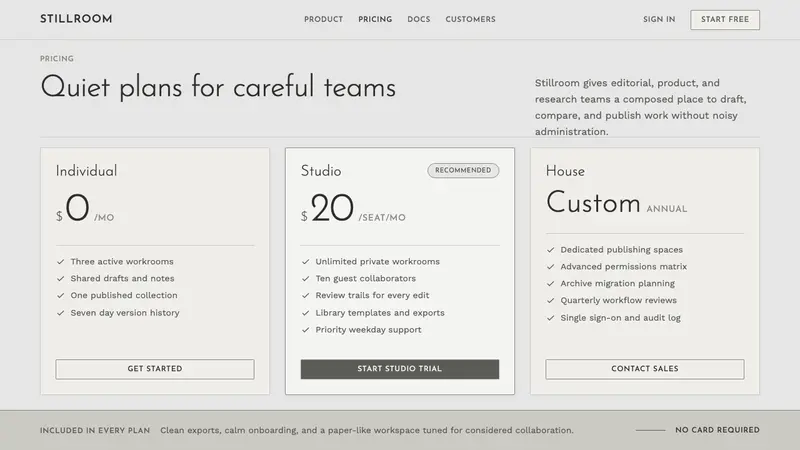Click checkmark beside Library templates and exports
Image resolution: width=800 pixels, height=450 pixels.
point(306,313)
